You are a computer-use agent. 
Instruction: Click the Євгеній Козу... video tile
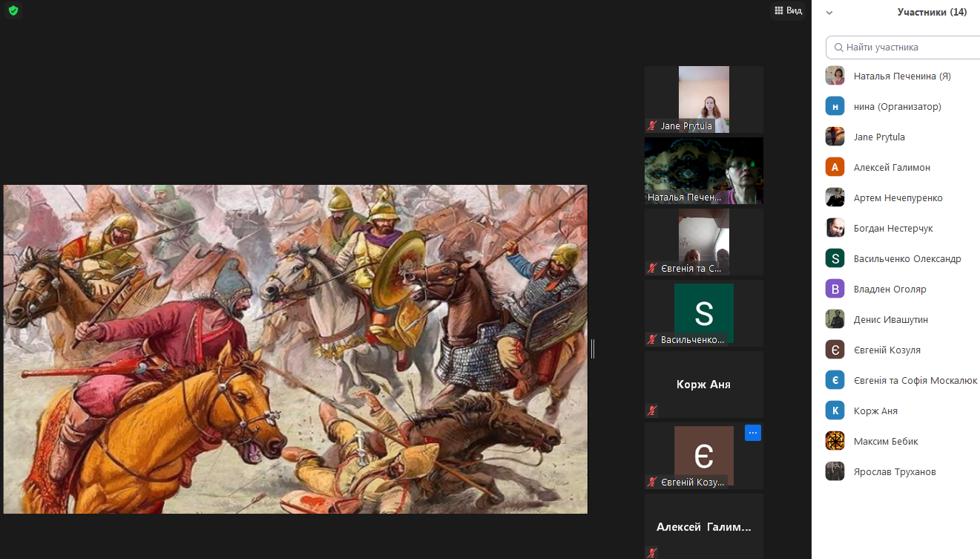pos(703,456)
